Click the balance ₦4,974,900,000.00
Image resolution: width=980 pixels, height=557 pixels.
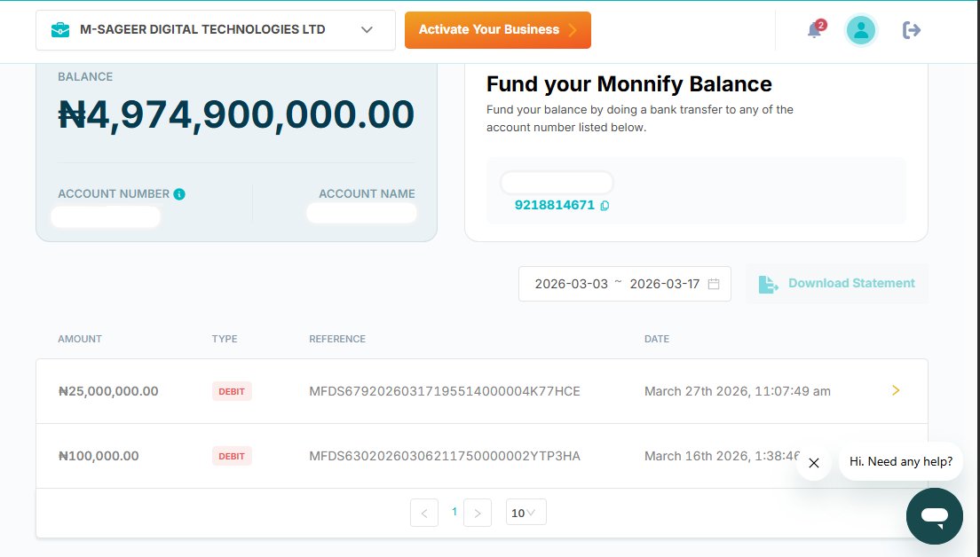pyautogui.click(x=236, y=115)
